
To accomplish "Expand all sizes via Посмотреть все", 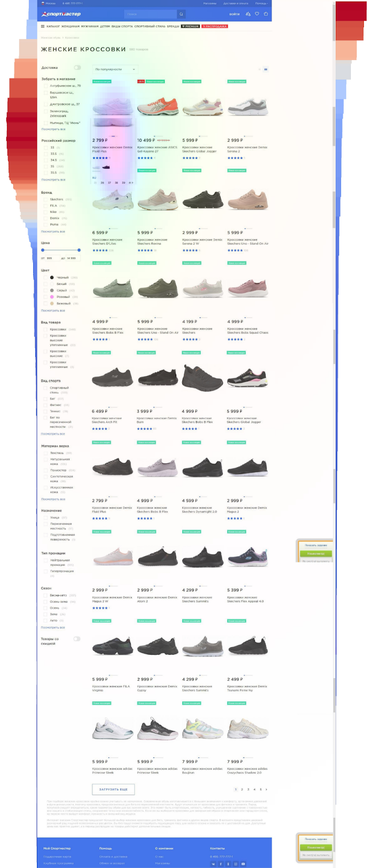I will point(53,180).
